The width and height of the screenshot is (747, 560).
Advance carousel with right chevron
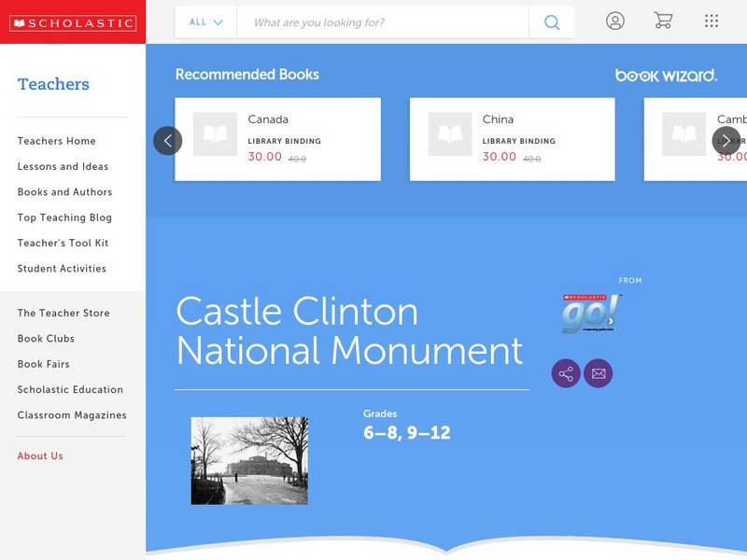pos(725,140)
